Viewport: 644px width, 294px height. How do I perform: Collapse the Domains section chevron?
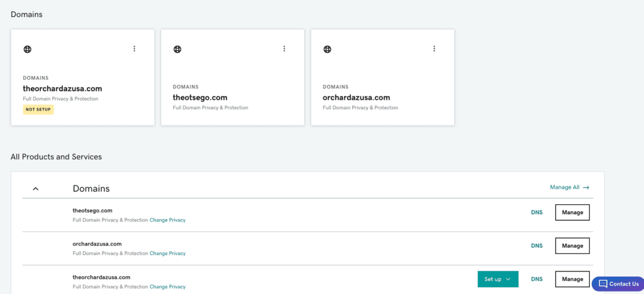coord(35,188)
